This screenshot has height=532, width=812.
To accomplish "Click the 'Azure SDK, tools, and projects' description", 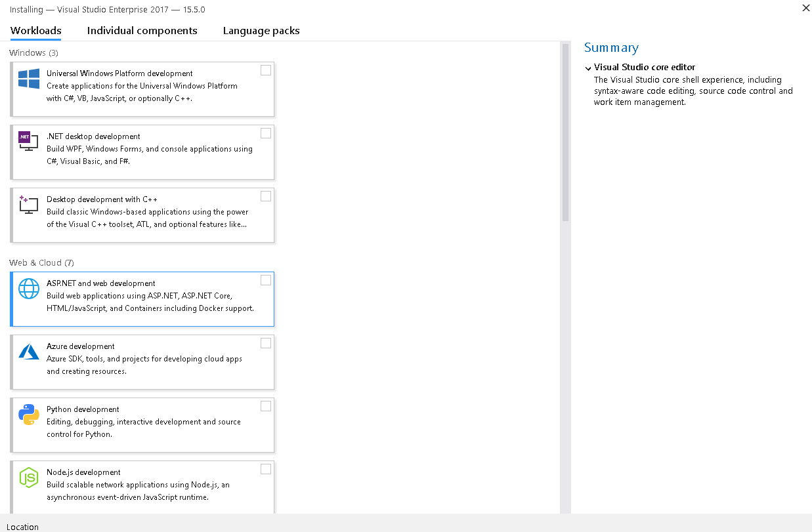I will [144, 365].
